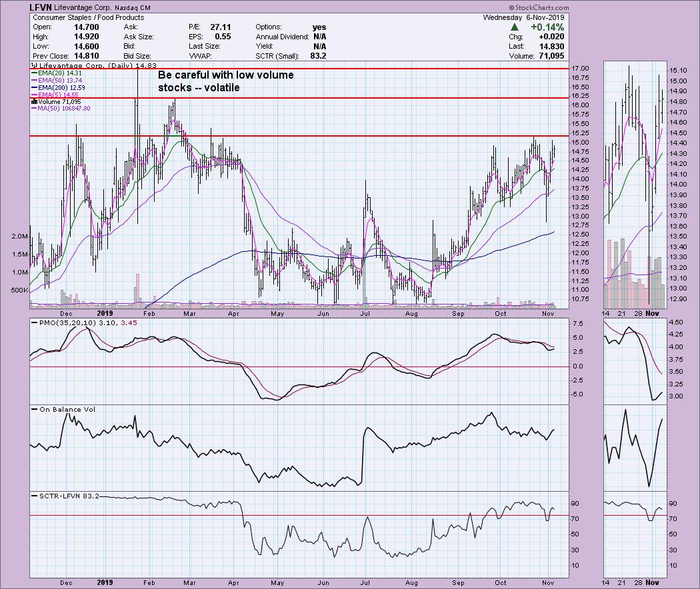Viewport: 700px width, 589px height.
Task: Click the +0.14% percent change
Action: 547,27
